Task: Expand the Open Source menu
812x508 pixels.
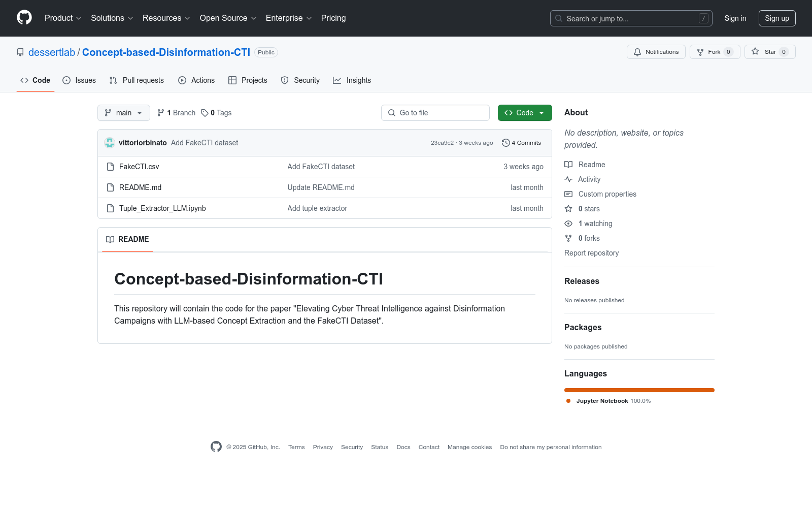Action: pos(228,18)
